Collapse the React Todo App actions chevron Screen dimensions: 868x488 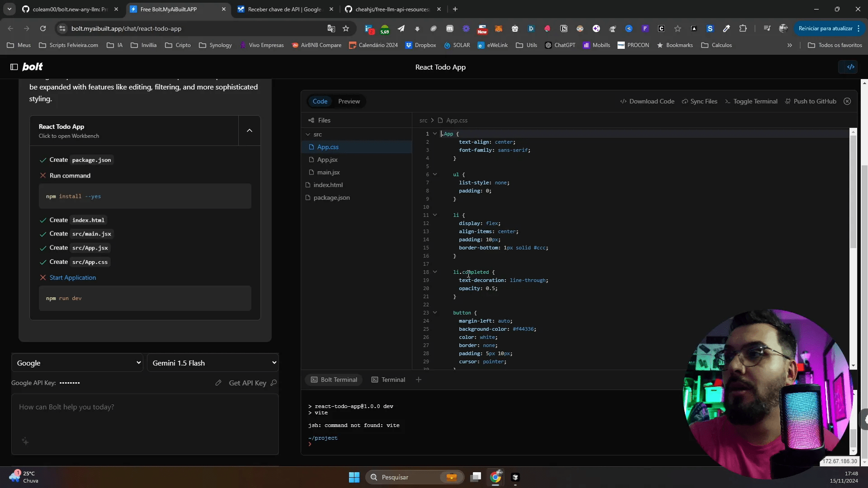[x=250, y=131]
